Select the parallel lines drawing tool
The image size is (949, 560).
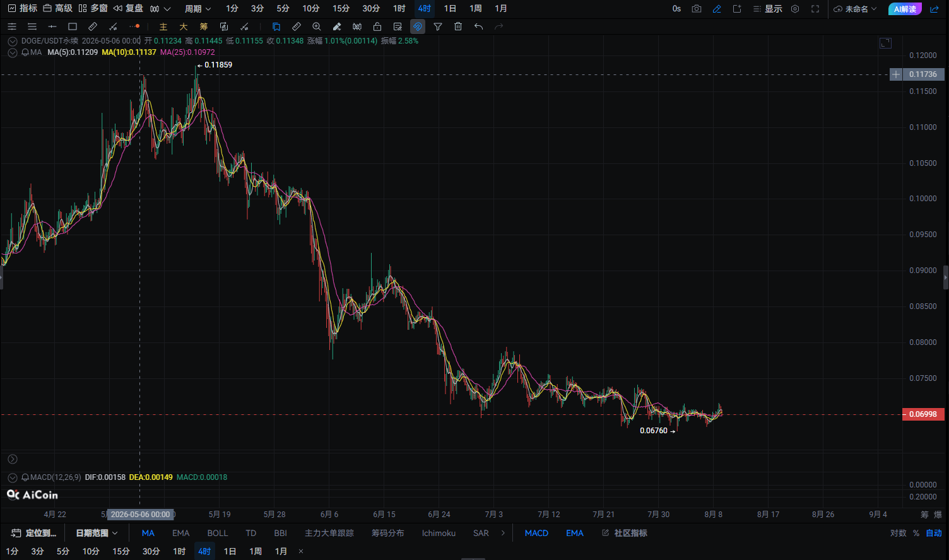(32, 26)
